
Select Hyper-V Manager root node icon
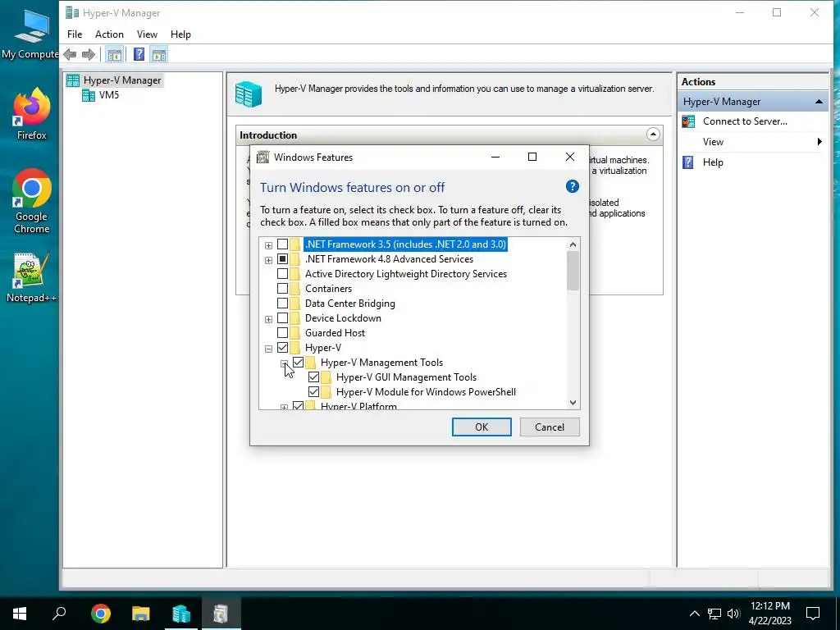click(73, 80)
